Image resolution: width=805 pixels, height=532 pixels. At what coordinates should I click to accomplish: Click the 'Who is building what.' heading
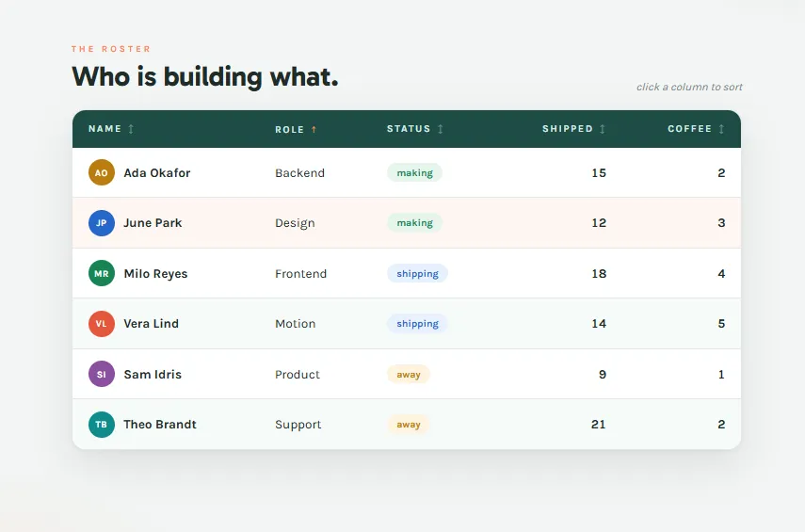pos(205,77)
